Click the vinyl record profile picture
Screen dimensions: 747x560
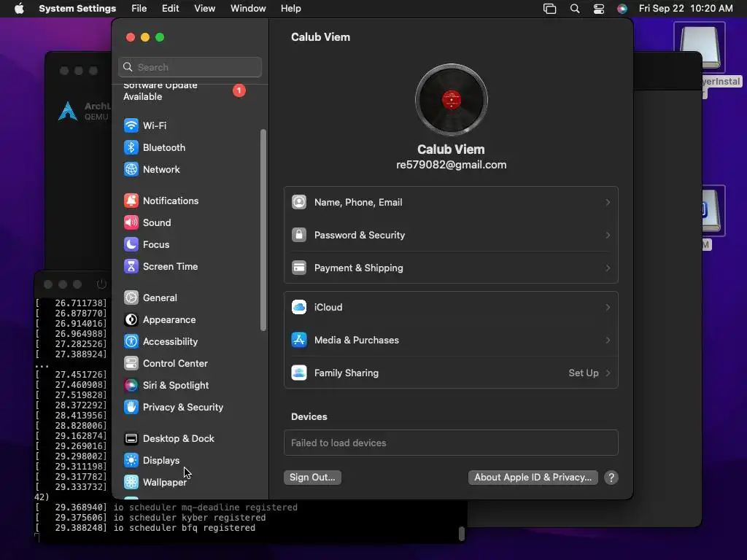click(451, 100)
